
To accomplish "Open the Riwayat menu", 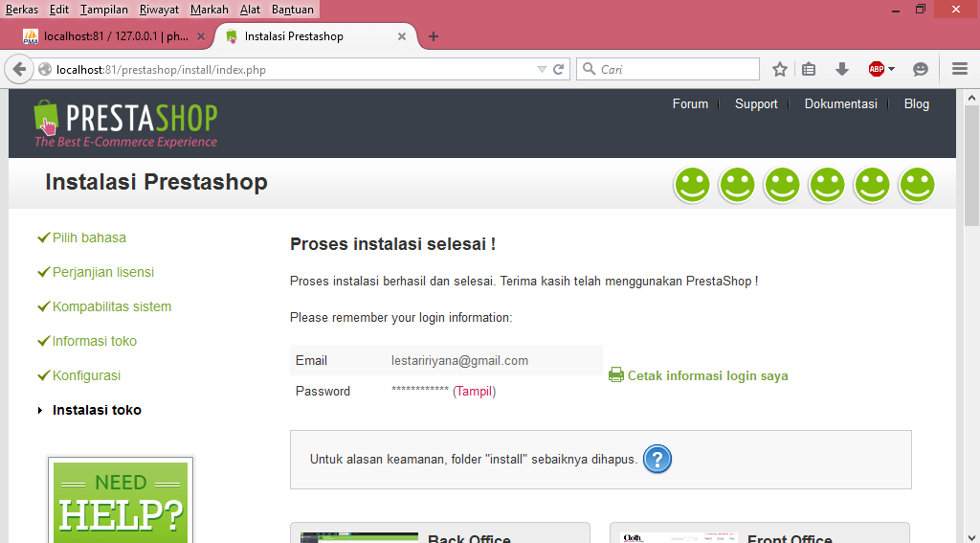I will click(x=159, y=10).
